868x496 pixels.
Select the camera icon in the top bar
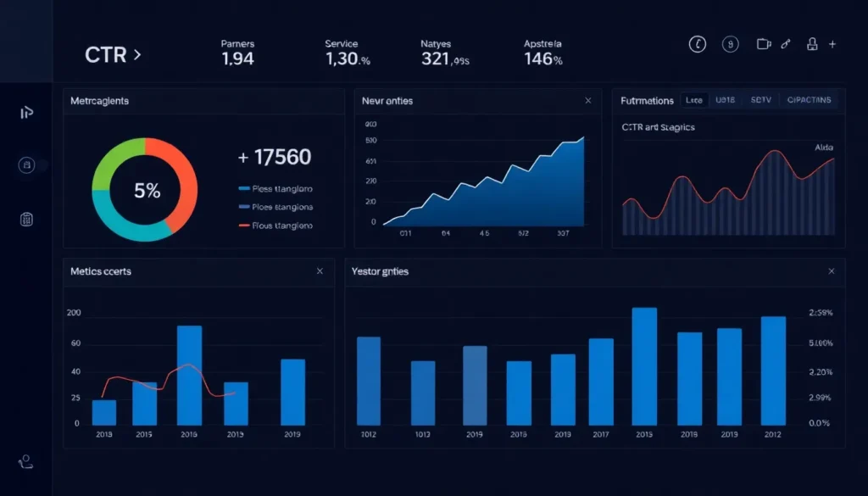(765, 44)
